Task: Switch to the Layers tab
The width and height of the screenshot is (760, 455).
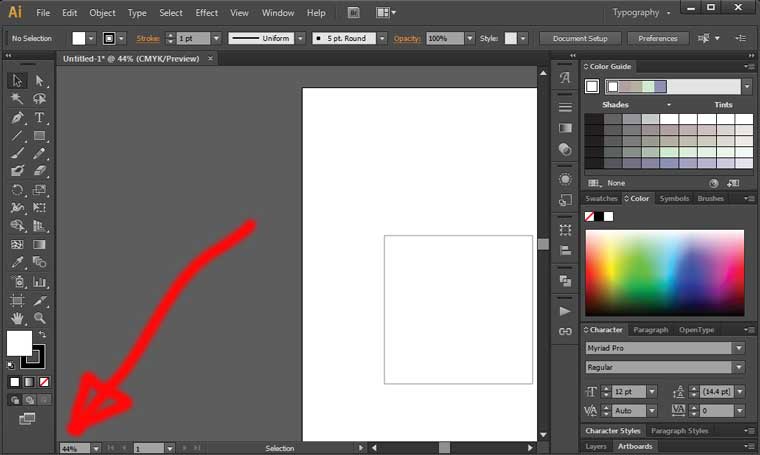Action: pyautogui.click(x=596, y=447)
